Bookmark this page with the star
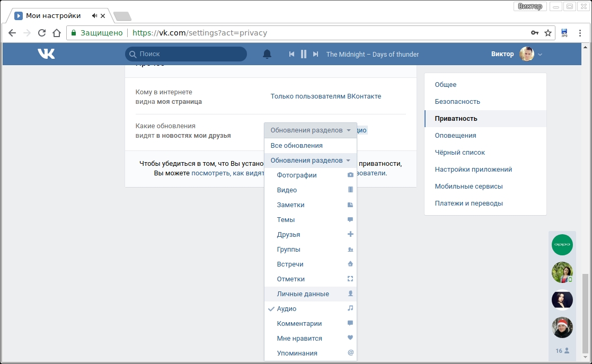Screen dimensions: 592x364 pos(548,33)
